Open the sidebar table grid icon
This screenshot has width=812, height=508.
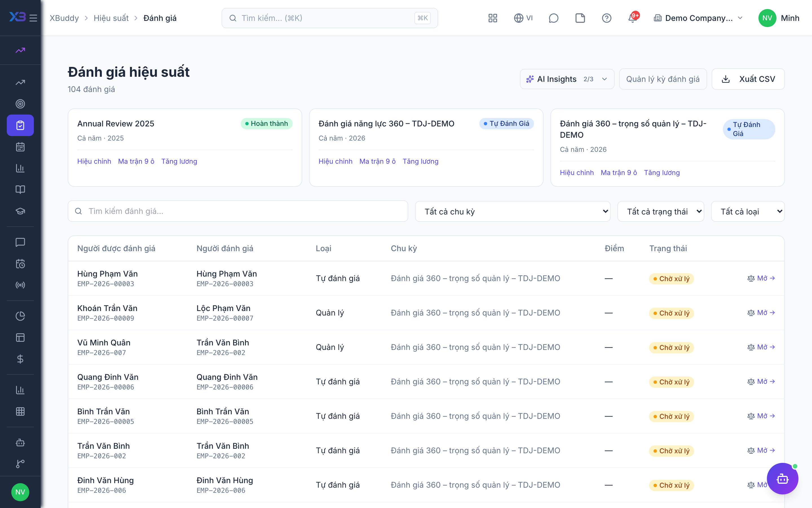click(20, 411)
